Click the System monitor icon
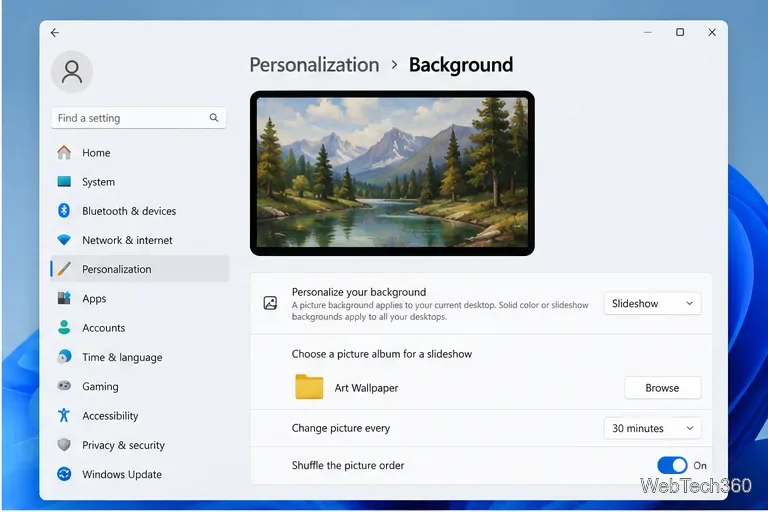This screenshot has width=768, height=512. 64,182
